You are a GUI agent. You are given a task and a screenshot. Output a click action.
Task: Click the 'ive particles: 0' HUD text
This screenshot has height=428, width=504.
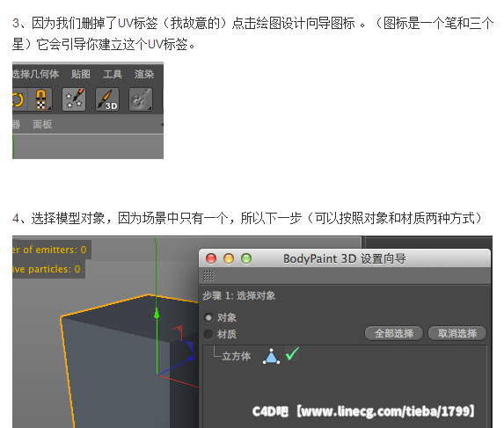click(x=46, y=269)
